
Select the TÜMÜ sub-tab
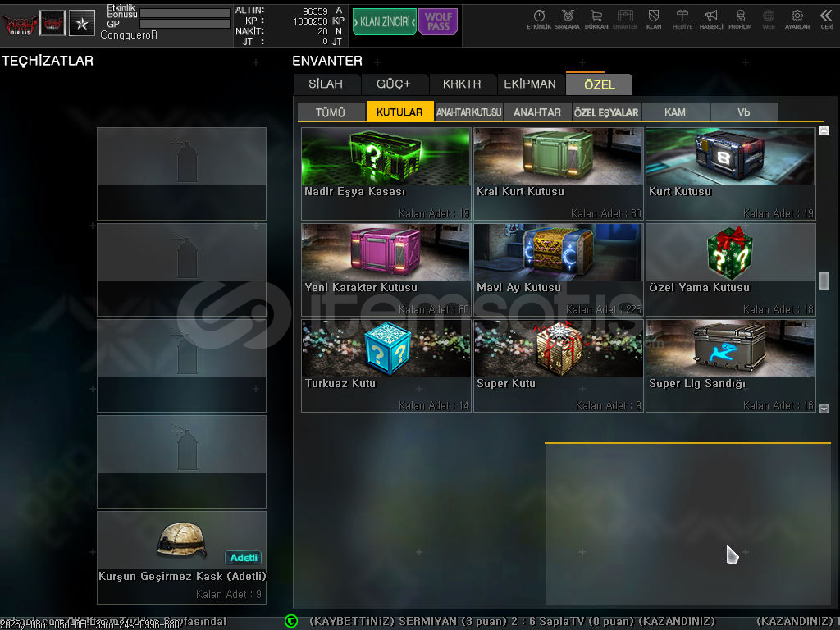coord(331,112)
